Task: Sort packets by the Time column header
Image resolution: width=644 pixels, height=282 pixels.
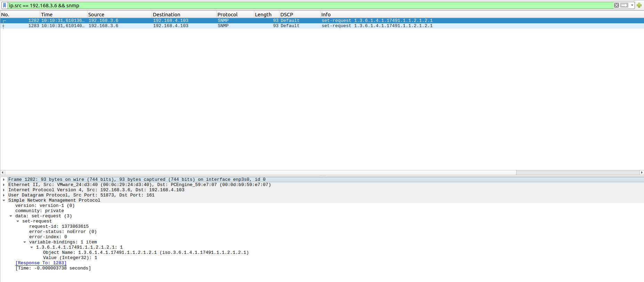Action: tap(47, 15)
